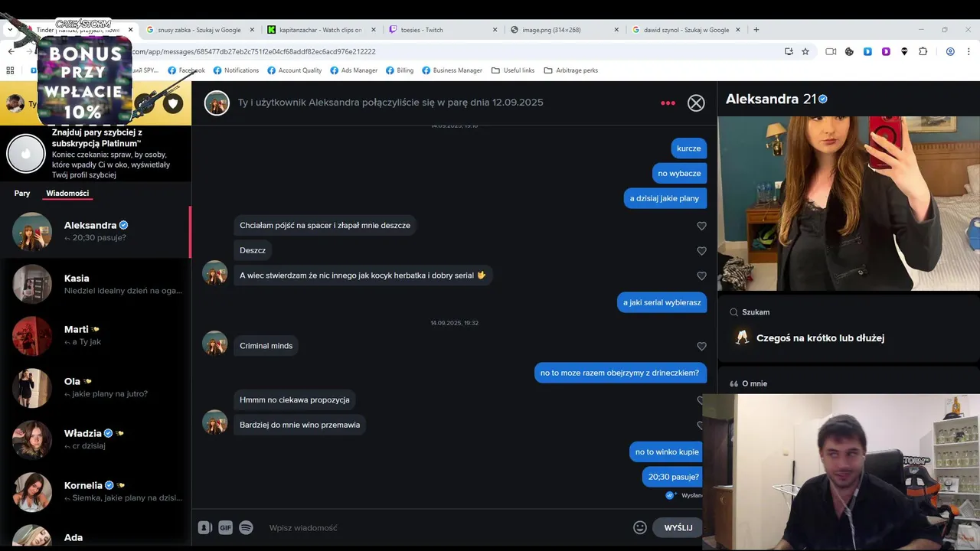
Task: Like the 'Criminal minds' message heart
Action: click(x=701, y=346)
